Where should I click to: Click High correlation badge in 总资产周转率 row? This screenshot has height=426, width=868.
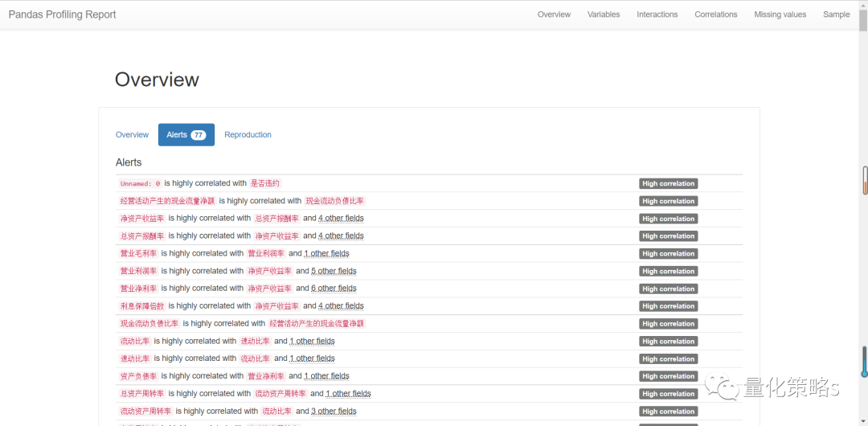[668, 393]
